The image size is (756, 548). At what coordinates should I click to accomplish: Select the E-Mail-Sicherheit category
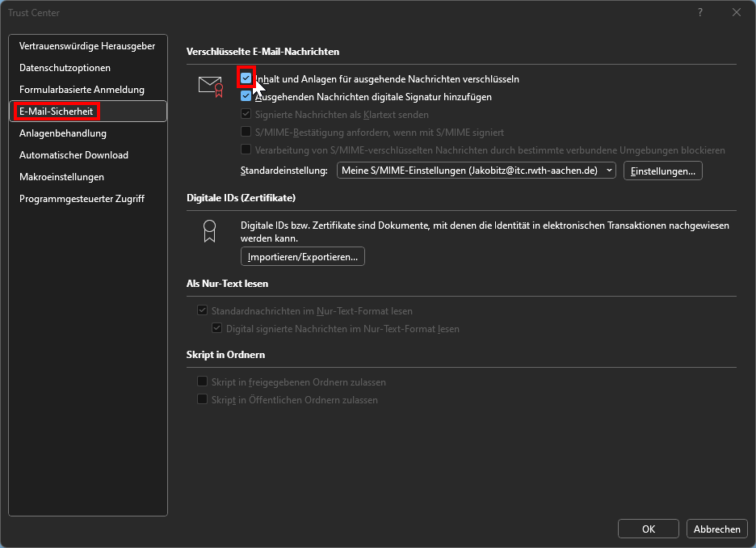point(57,112)
